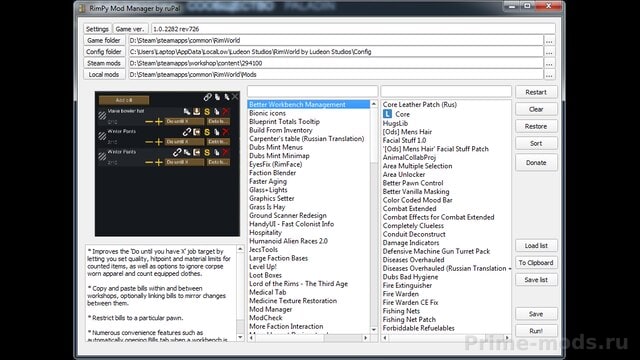Screen dimensions: 640x360
Task: Select Medicine Texture Restoration mod
Action: click(293, 301)
